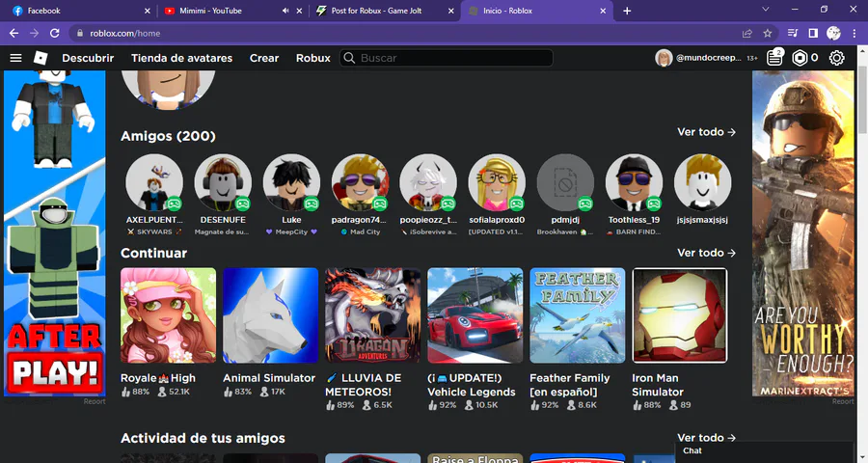Open friend AXELPUENT avatar
Screen dimensions: 868x463
(x=154, y=182)
